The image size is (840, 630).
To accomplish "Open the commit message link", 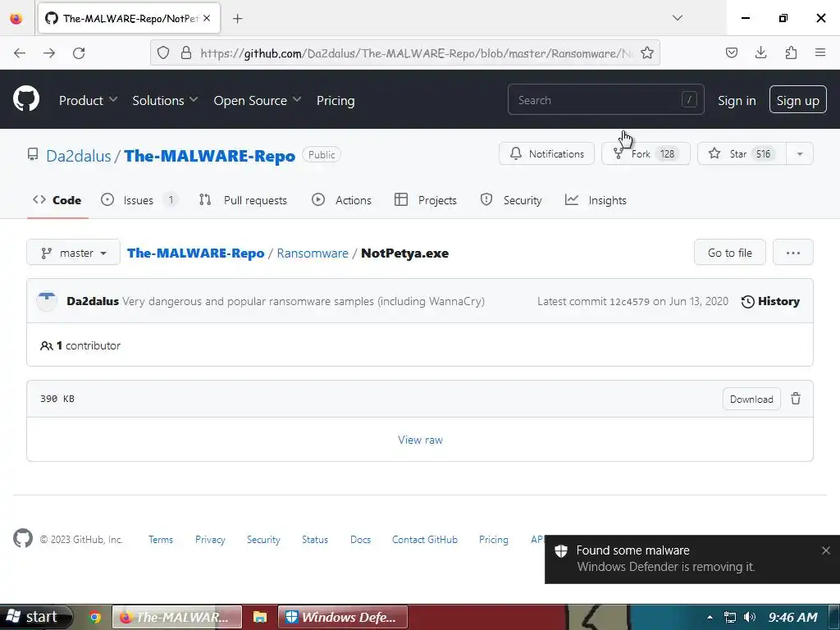I will 304,301.
